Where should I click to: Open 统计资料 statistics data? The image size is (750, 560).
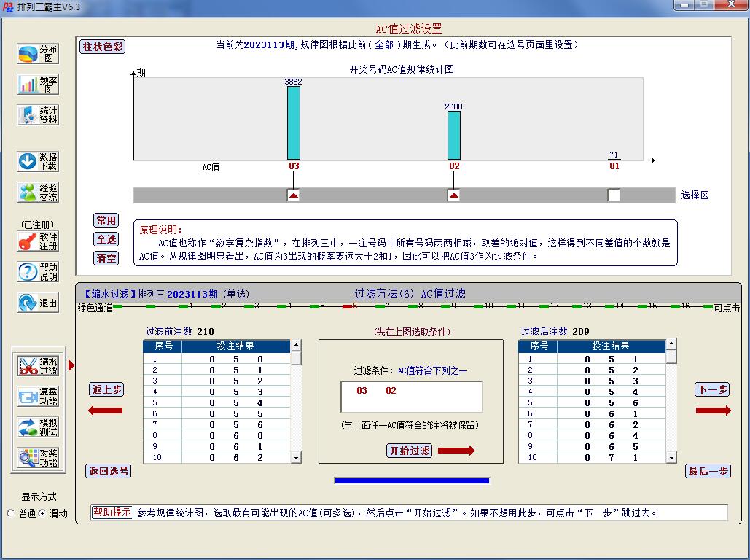(38, 115)
